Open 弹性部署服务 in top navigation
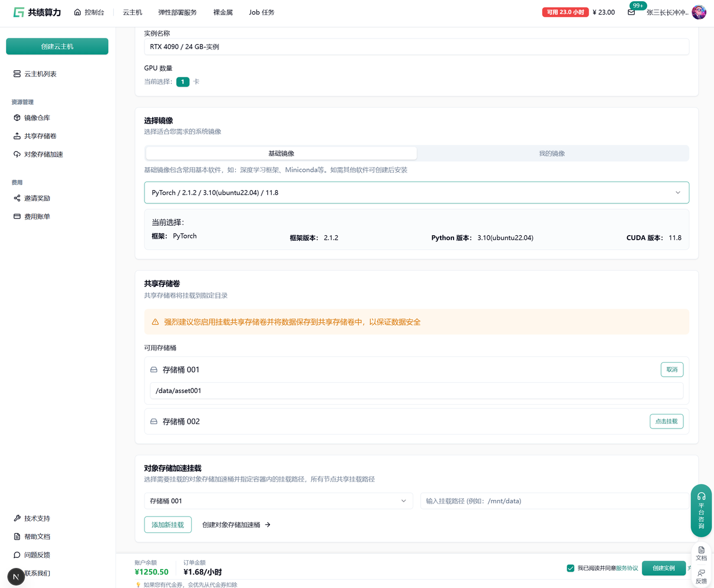This screenshot has height=588, width=714. (177, 12)
